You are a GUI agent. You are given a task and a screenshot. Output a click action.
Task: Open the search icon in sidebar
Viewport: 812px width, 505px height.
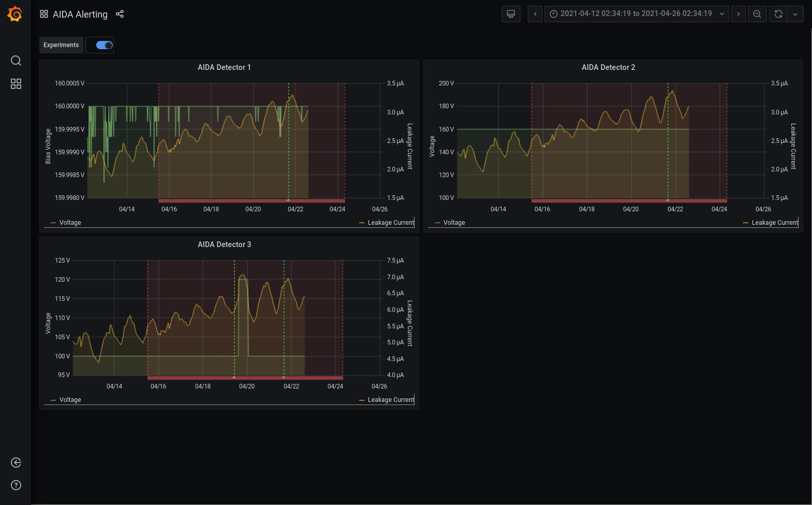[16, 61]
